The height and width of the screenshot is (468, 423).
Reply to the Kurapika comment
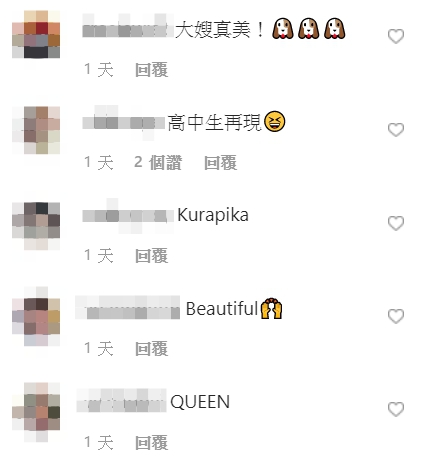click(x=151, y=256)
